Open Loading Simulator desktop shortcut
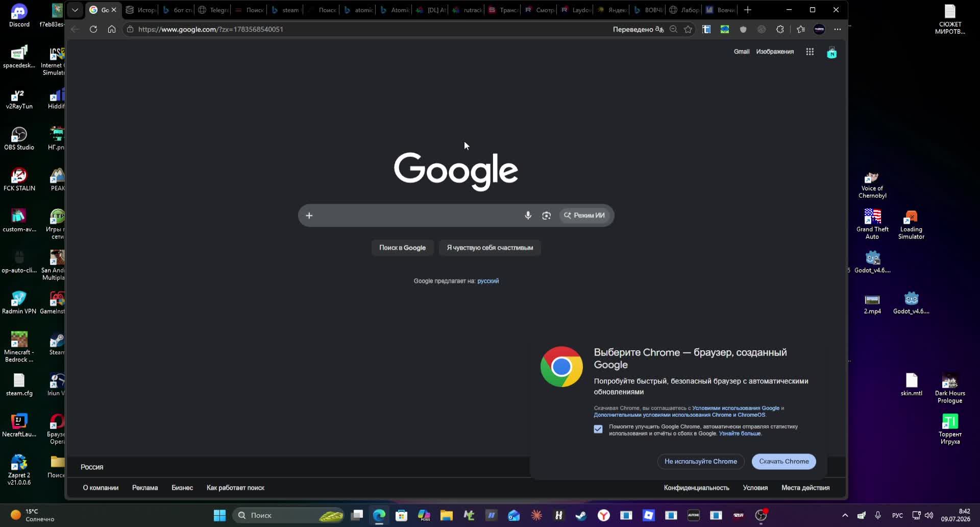The image size is (980, 527). [911, 225]
